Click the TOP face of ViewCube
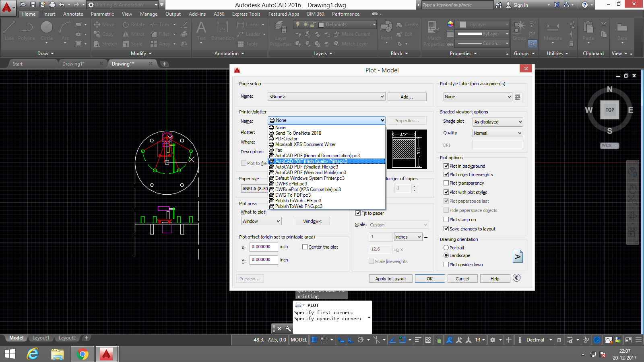This screenshot has height=362, width=644. (x=610, y=110)
